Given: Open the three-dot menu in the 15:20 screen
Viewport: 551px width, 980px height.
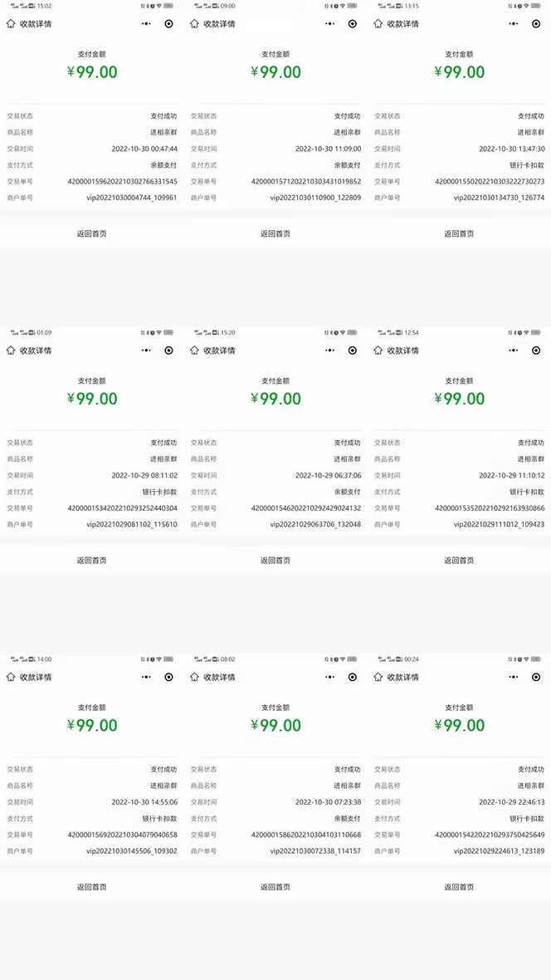Looking at the screenshot, I should [330, 350].
